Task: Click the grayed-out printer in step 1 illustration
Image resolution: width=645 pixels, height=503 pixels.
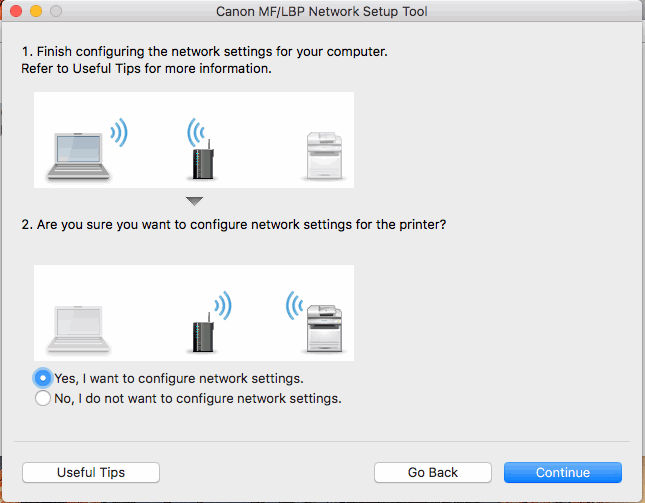Action: pyautogui.click(x=322, y=154)
